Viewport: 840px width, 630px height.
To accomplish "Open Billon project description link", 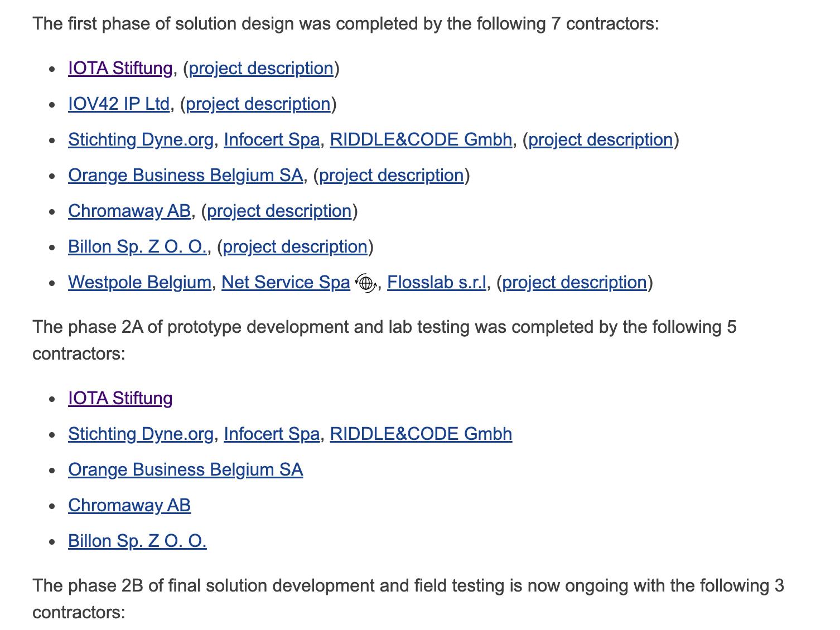I will pyautogui.click(x=295, y=247).
